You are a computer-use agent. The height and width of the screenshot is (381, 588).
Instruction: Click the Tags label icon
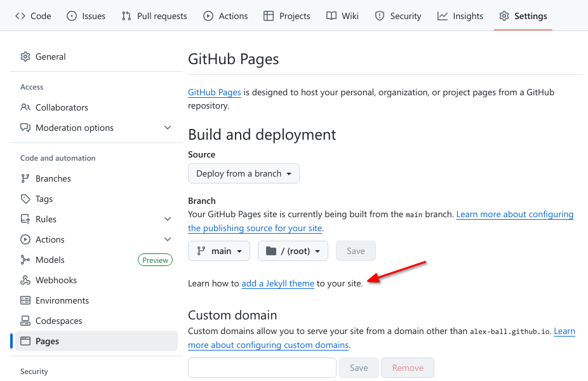(25, 199)
